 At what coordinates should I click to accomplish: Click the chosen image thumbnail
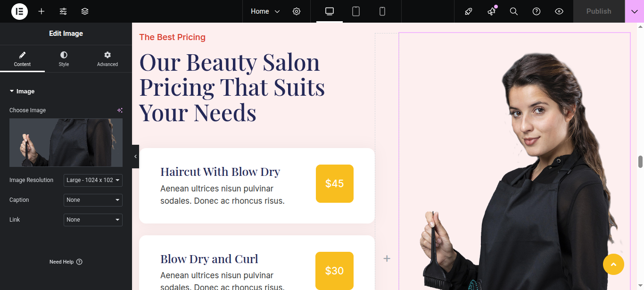point(66,142)
